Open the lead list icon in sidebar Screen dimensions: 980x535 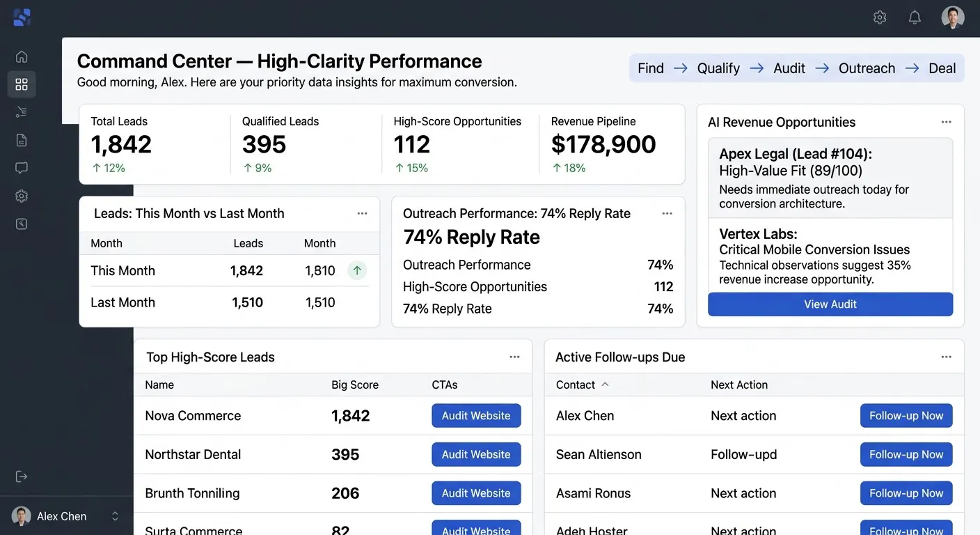tap(22, 112)
